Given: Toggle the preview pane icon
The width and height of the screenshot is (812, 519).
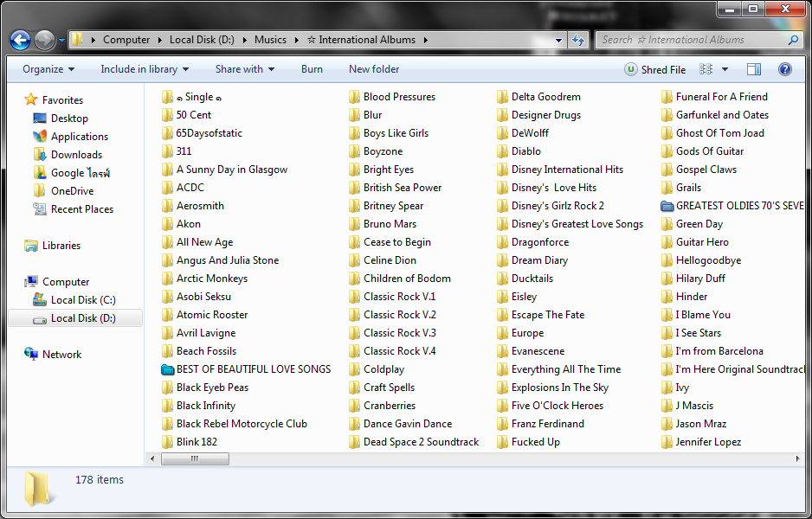Looking at the screenshot, I should [x=754, y=69].
